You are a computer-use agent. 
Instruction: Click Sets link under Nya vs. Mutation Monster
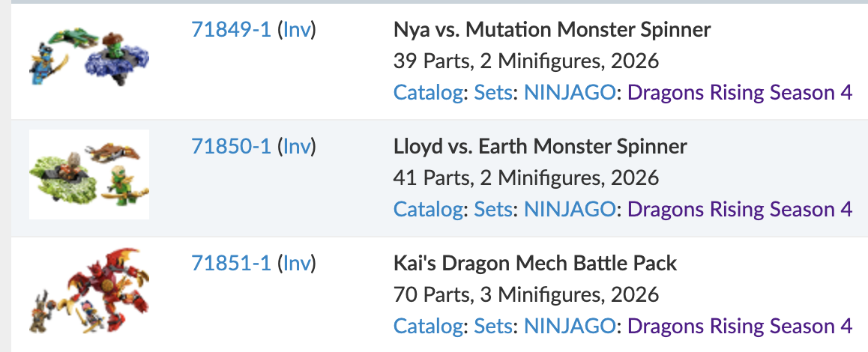point(494,93)
